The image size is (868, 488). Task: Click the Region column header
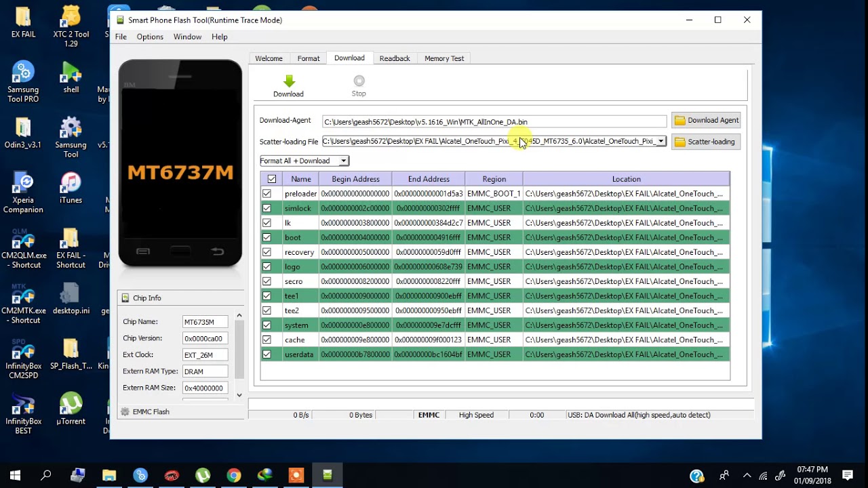494,179
